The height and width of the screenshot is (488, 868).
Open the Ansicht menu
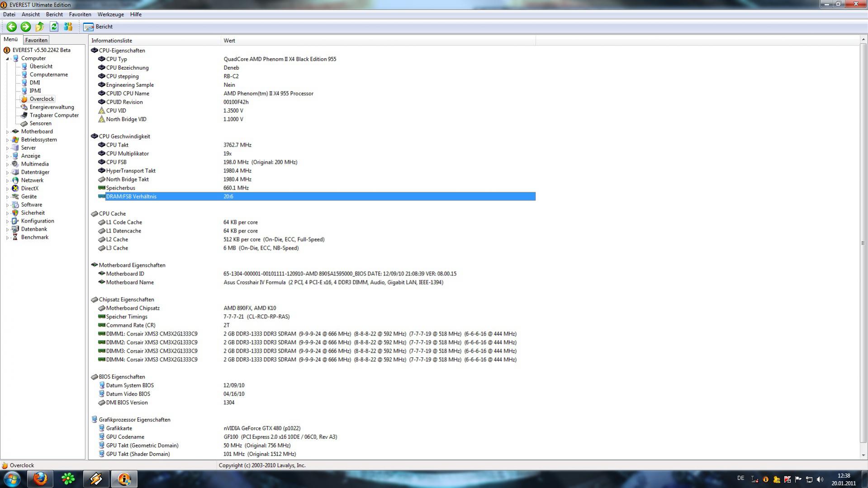click(x=31, y=14)
